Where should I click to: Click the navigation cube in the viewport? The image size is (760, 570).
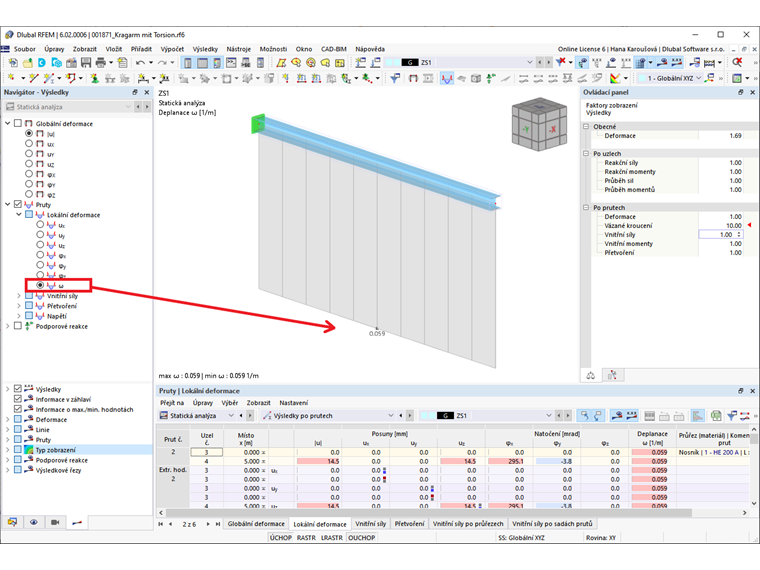(539, 124)
